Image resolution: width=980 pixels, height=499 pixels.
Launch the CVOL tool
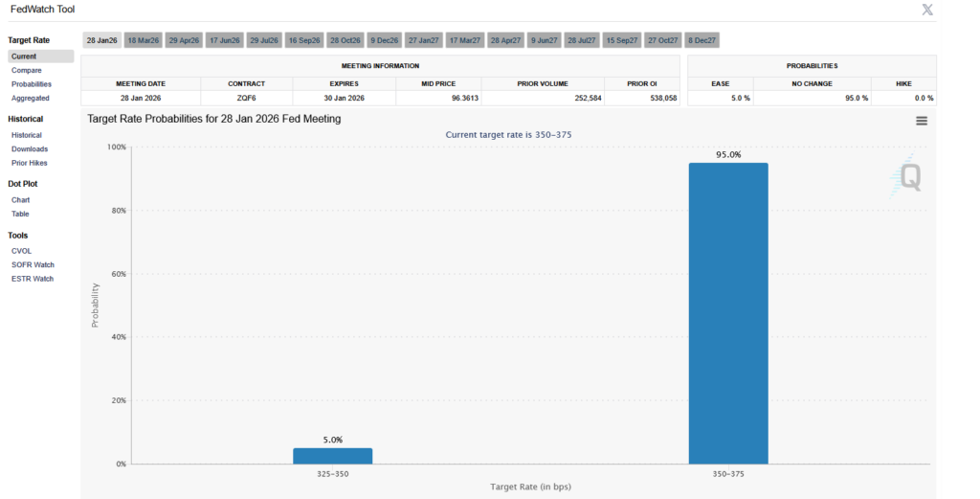(22, 251)
